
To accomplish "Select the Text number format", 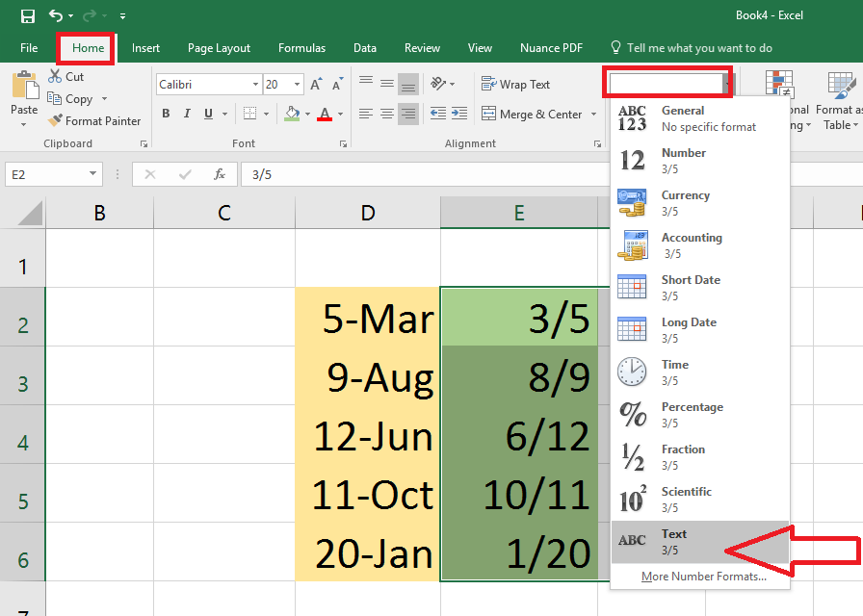I will point(674,540).
